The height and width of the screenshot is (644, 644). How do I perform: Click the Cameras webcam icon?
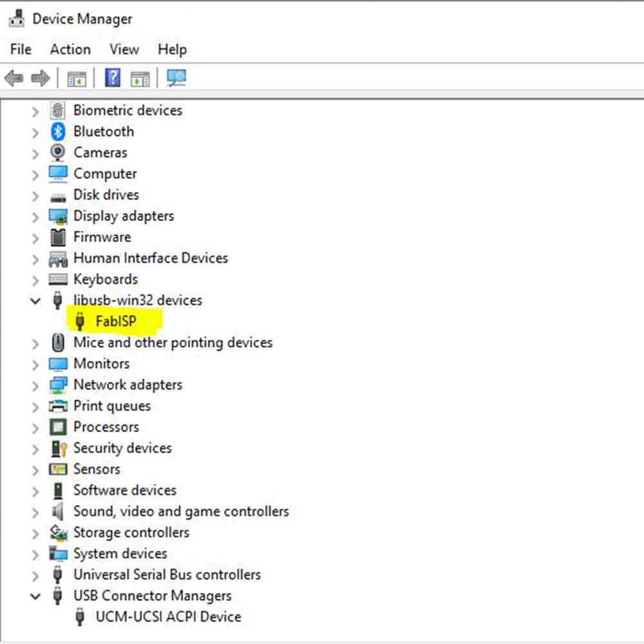(x=58, y=153)
